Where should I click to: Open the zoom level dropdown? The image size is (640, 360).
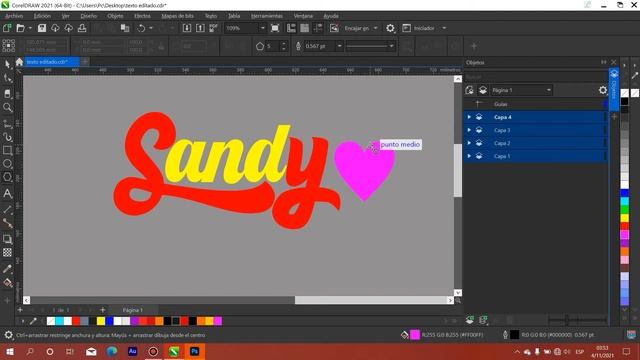tap(262, 28)
